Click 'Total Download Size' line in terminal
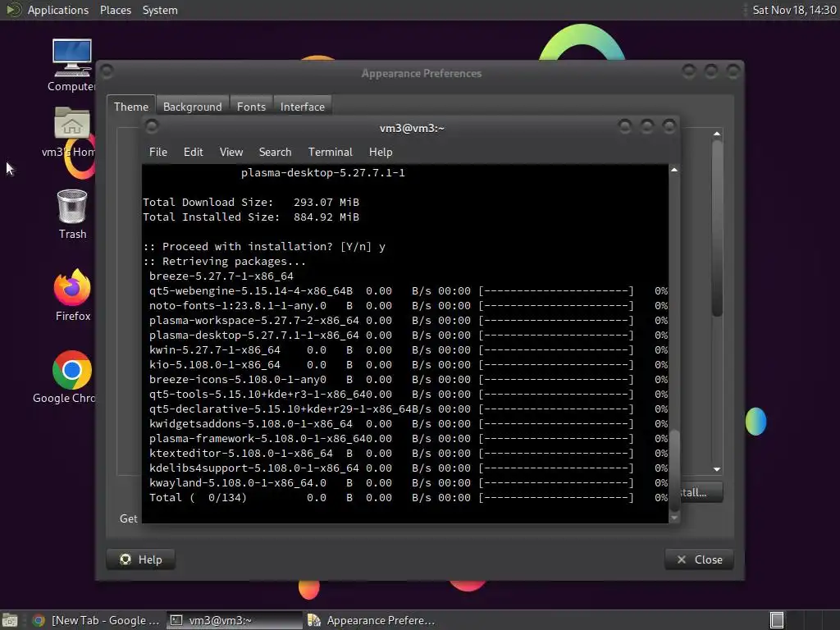Image resolution: width=840 pixels, height=630 pixels. point(251,202)
